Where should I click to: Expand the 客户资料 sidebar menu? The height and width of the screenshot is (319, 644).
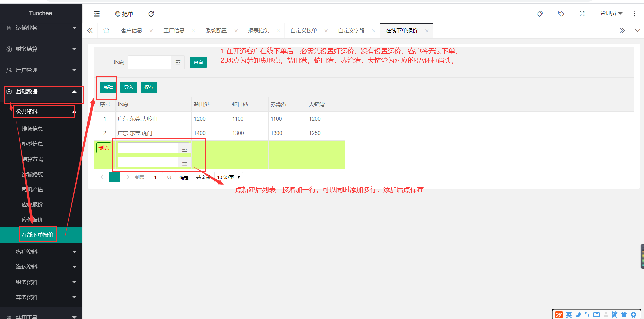click(x=41, y=252)
